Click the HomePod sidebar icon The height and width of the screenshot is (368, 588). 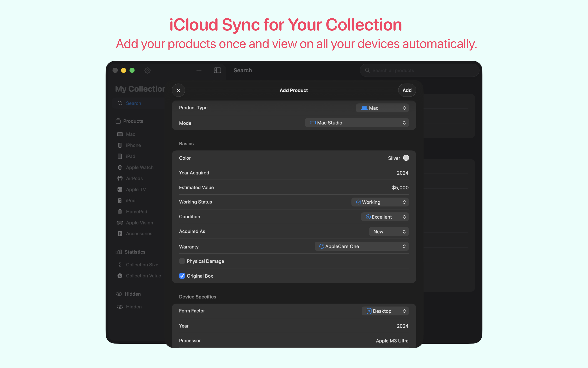pos(120,212)
